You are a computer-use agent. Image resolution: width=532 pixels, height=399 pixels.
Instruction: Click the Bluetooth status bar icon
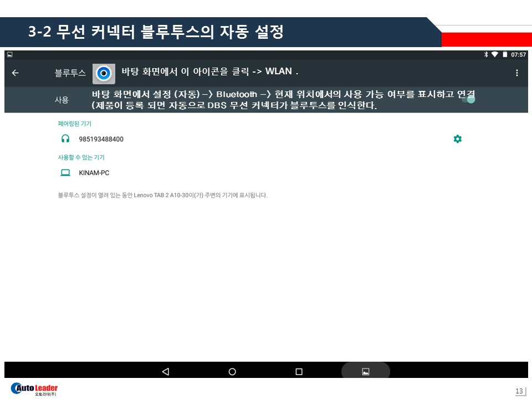click(x=486, y=54)
